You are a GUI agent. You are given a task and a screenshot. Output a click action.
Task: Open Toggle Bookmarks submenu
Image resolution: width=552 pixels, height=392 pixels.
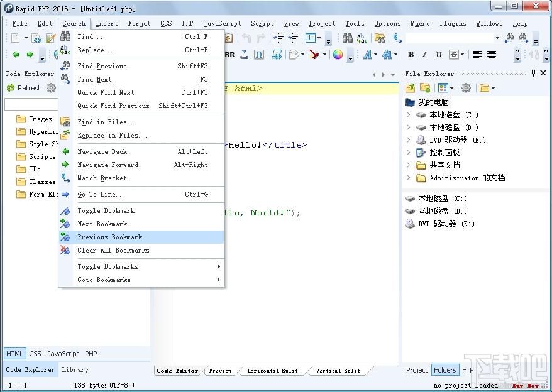coord(141,267)
